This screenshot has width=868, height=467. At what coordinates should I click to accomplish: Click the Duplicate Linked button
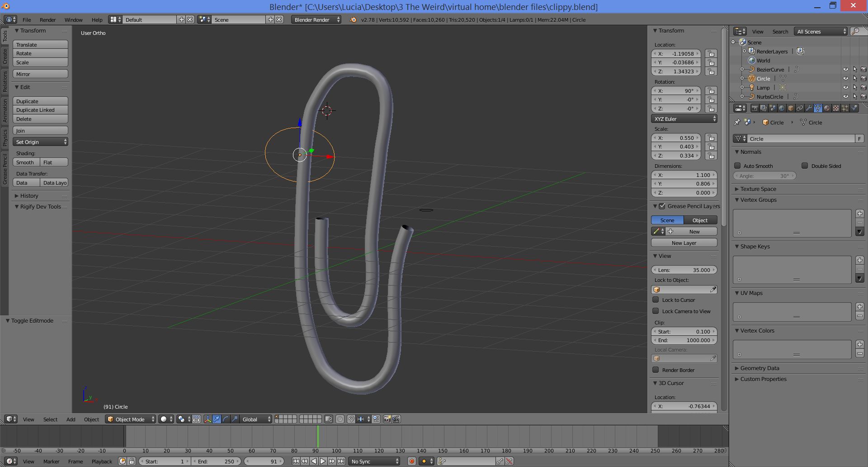(40, 110)
